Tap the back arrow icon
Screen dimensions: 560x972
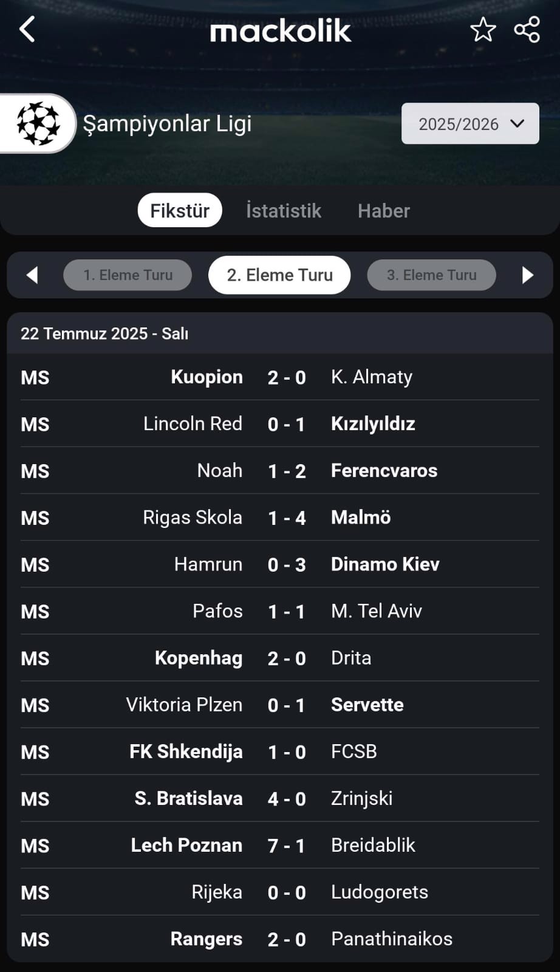point(27,29)
